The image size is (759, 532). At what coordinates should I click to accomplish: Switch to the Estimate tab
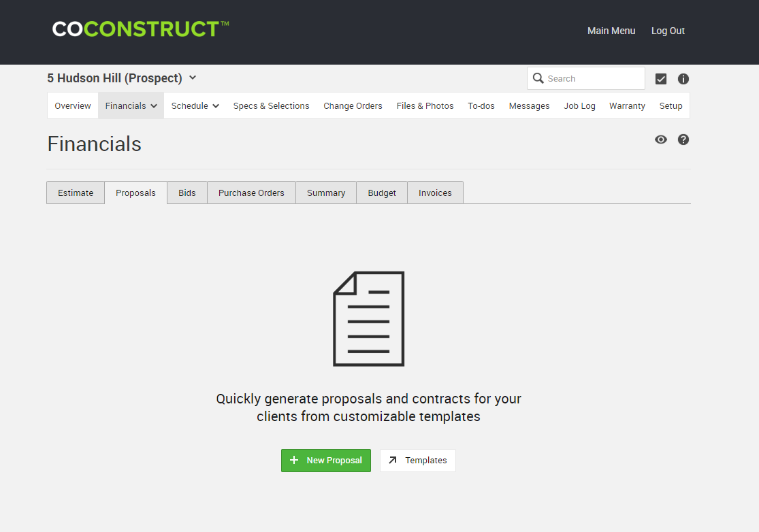pos(76,193)
